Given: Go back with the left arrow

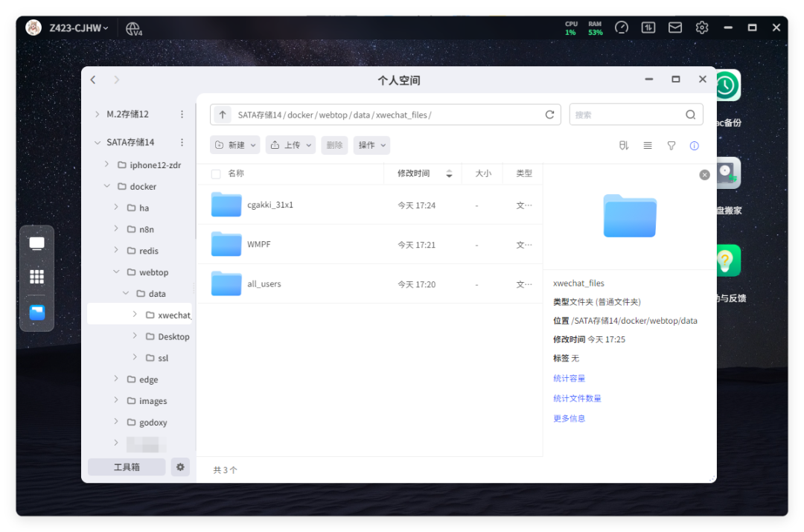Looking at the screenshot, I should click(x=93, y=80).
